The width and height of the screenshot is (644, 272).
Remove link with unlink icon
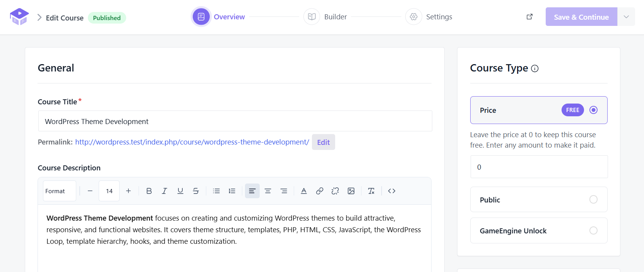click(335, 191)
